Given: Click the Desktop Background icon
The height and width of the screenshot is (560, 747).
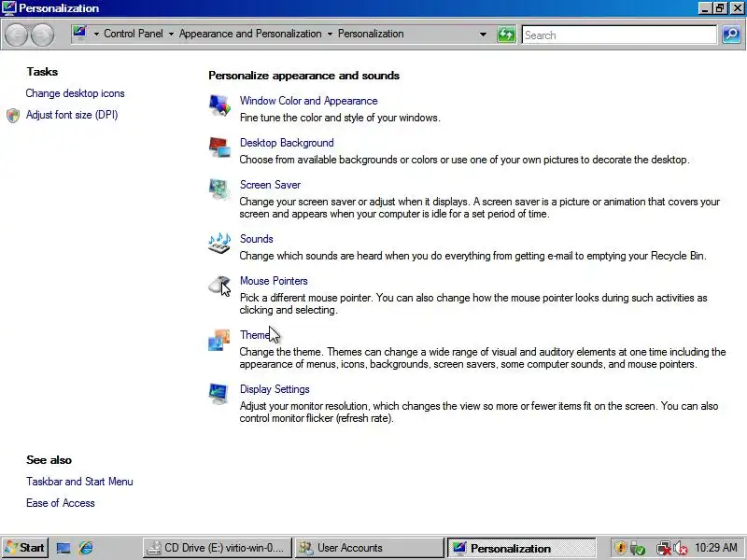Looking at the screenshot, I should coord(219,147).
